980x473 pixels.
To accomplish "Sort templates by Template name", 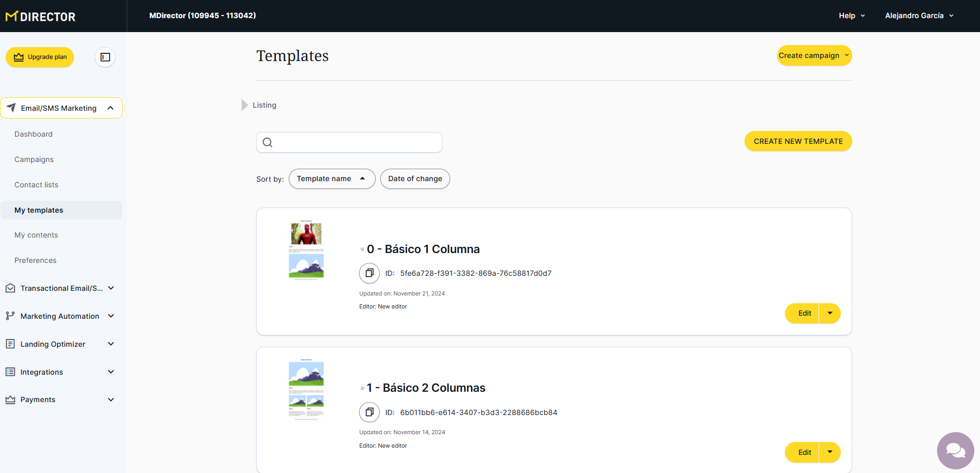I will [x=332, y=179].
